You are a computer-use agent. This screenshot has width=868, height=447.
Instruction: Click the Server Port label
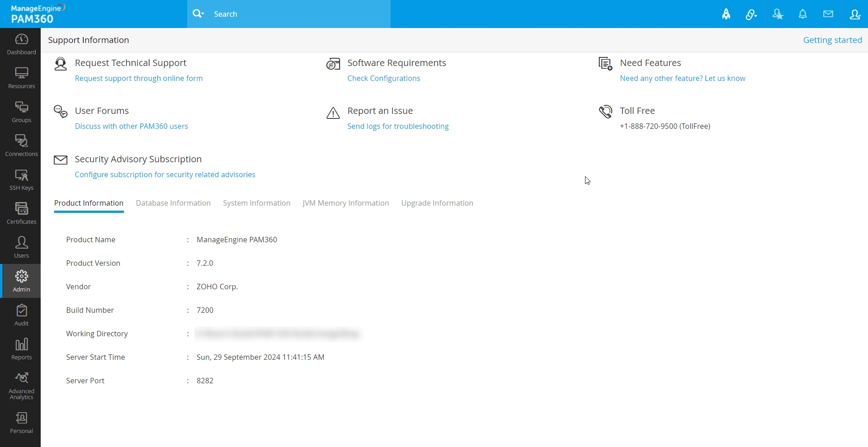pos(85,381)
